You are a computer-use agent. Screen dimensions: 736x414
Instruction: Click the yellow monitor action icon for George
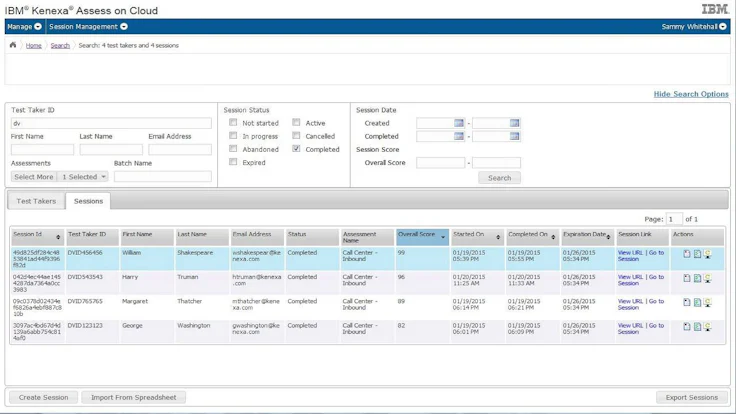point(707,326)
